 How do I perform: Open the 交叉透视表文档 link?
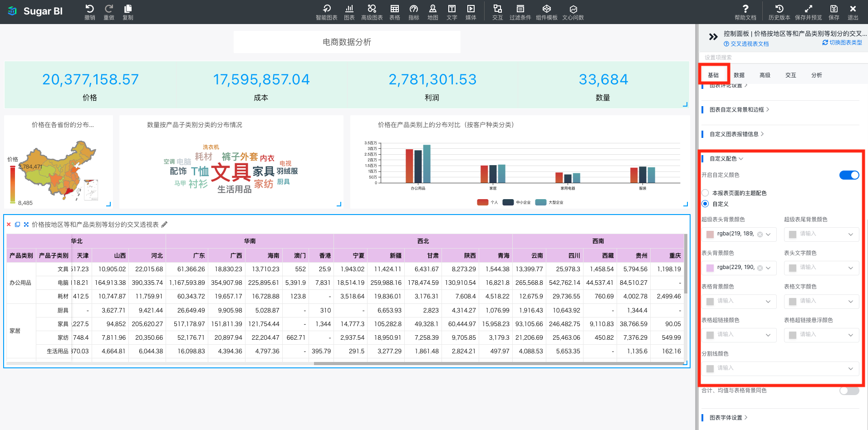(746, 44)
